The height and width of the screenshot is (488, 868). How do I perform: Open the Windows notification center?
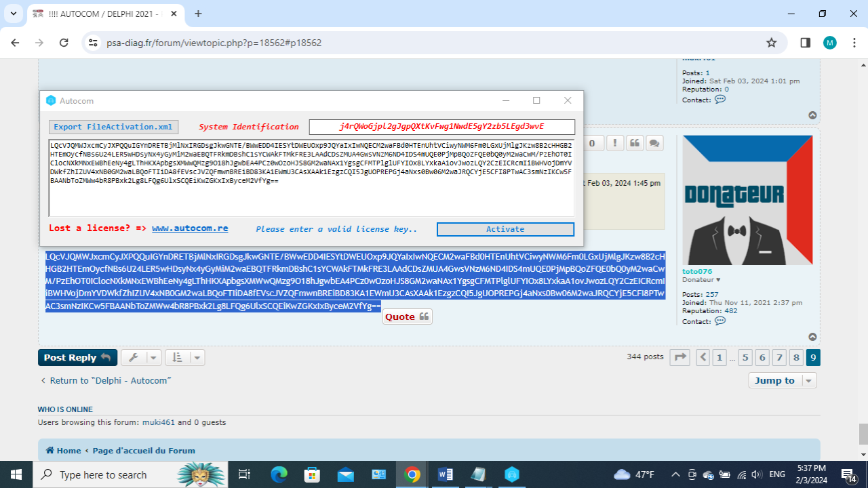coord(848,474)
